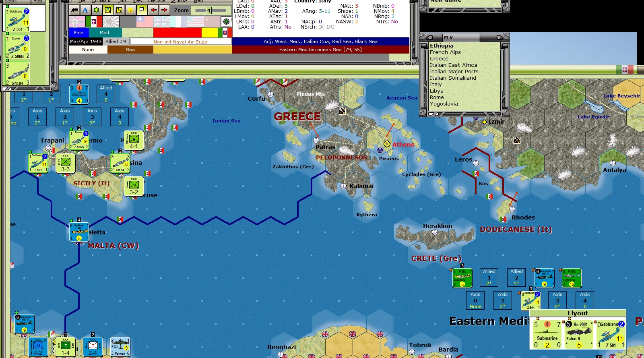Select Italian Major Ports in the list
Viewport: 644px width, 358px height.
pos(454,71)
